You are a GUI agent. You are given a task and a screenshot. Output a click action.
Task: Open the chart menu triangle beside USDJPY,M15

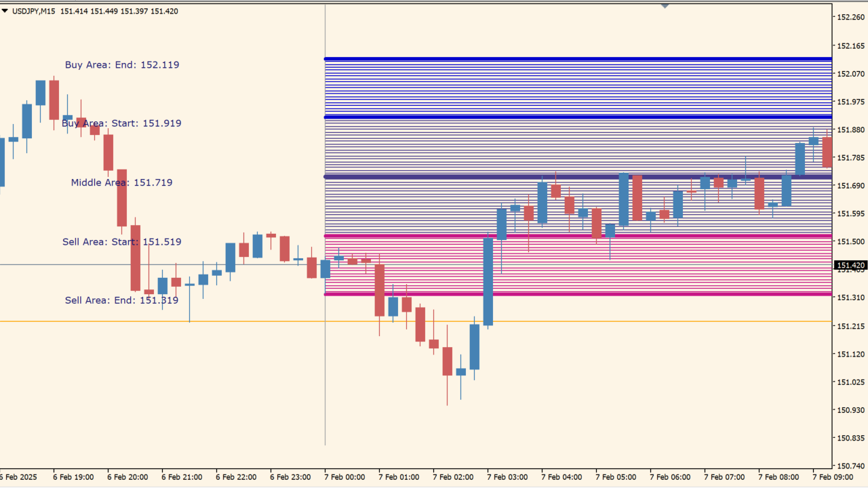click(5, 11)
